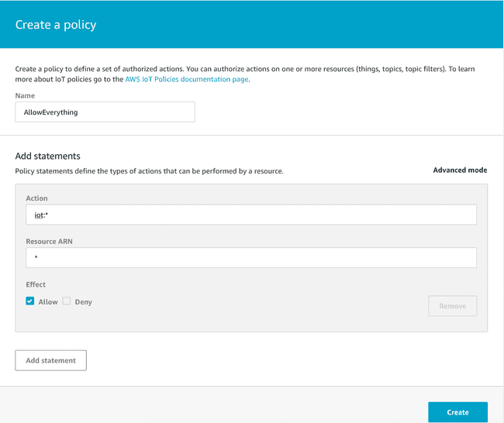Viewport: 504px width, 423px height.
Task: Switch to Advanced mode
Action: click(460, 170)
